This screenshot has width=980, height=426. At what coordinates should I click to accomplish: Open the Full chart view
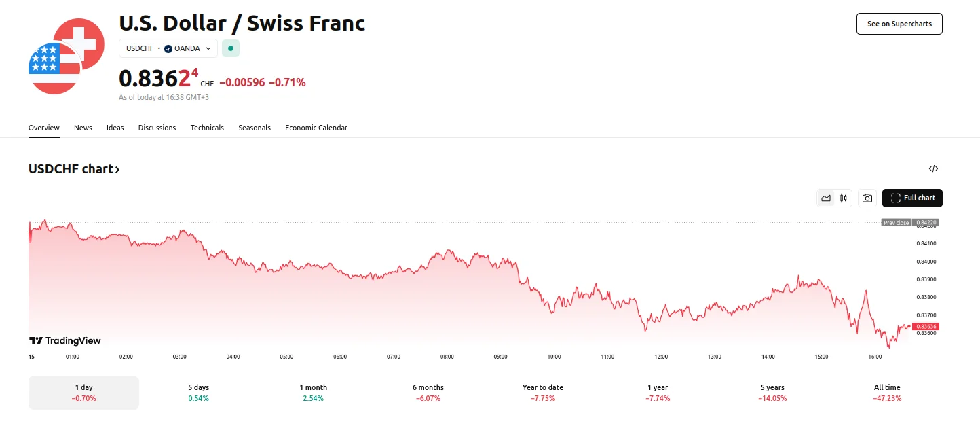click(912, 198)
